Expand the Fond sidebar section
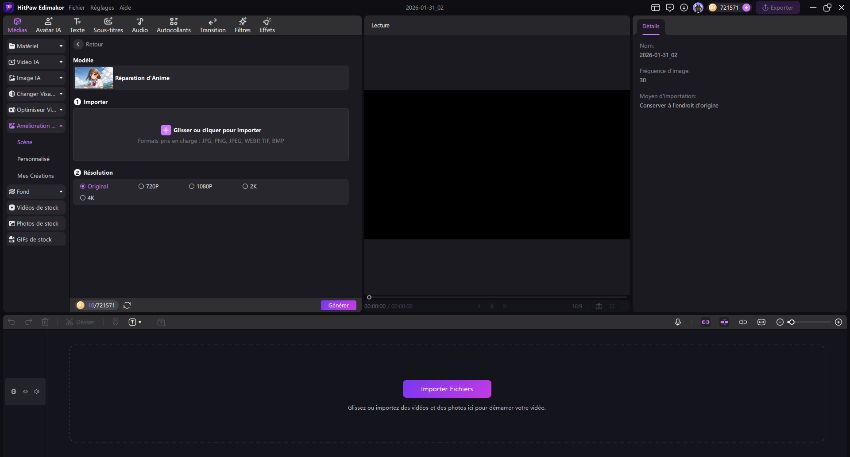850x457 pixels. [36, 191]
